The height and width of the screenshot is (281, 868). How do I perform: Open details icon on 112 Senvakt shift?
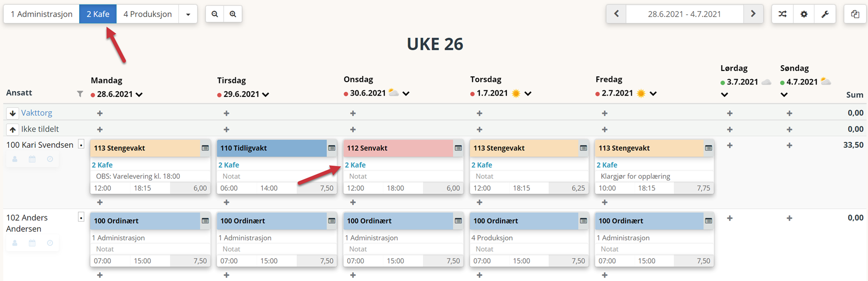(458, 148)
